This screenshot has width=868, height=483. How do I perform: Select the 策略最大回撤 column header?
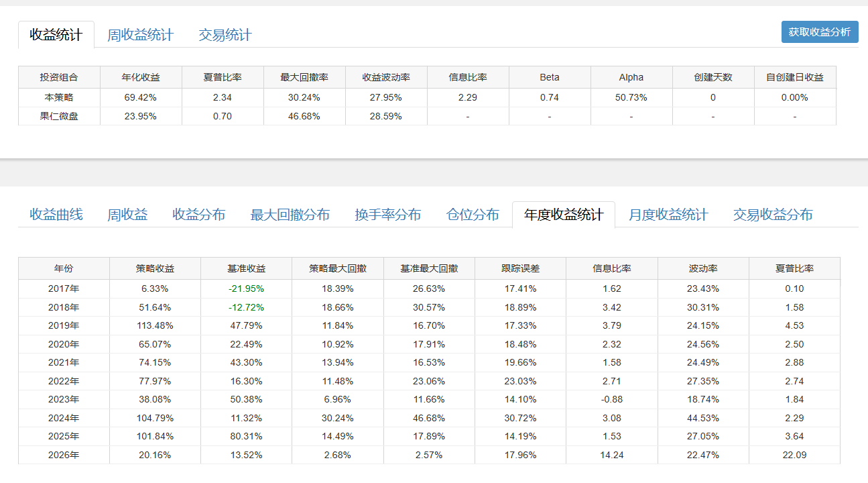coord(338,268)
